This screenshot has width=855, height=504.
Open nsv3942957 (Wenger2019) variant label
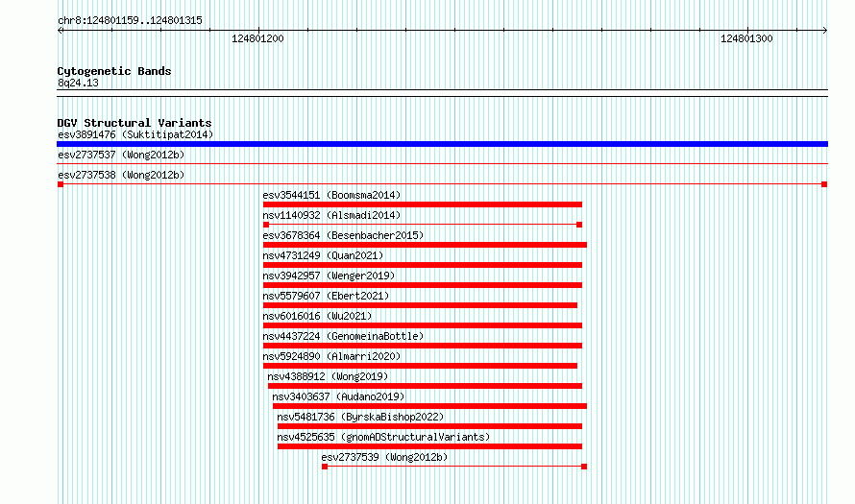pos(329,276)
